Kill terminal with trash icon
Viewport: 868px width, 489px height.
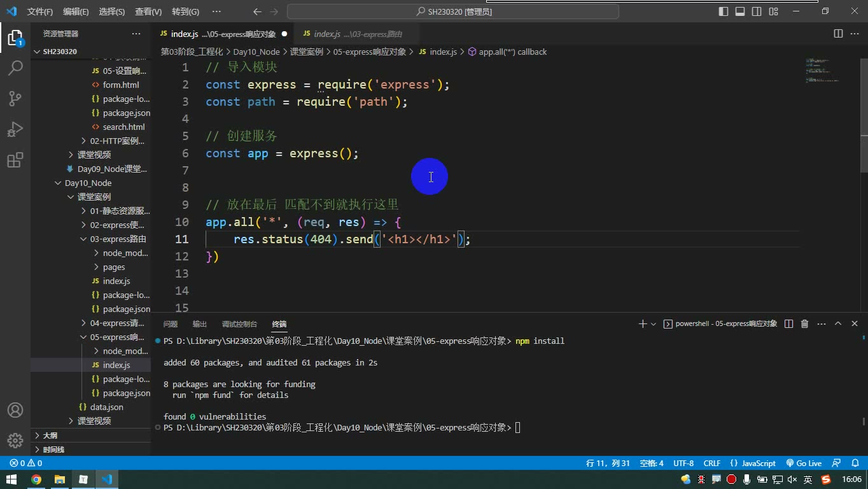[804, 324]
